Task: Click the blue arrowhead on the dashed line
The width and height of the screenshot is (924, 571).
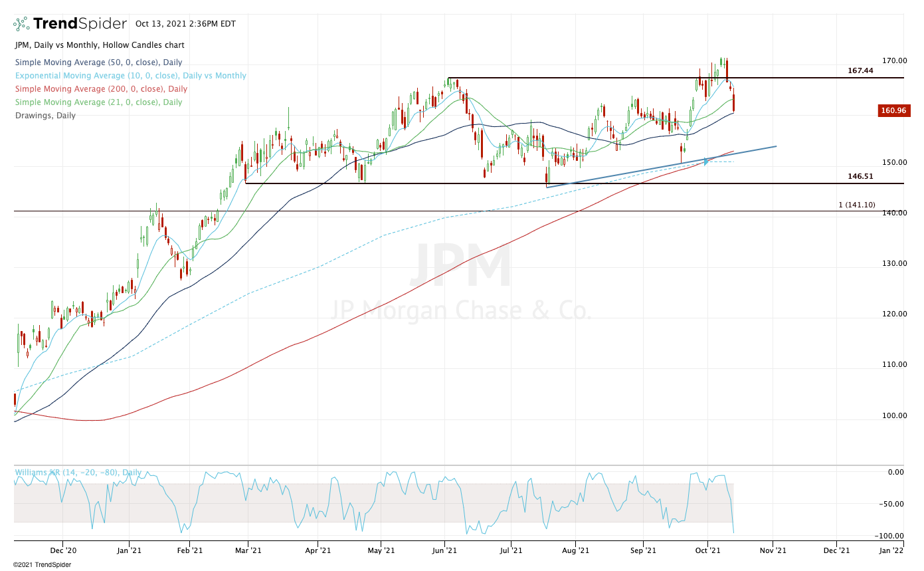Action: [x=705, y=162]
